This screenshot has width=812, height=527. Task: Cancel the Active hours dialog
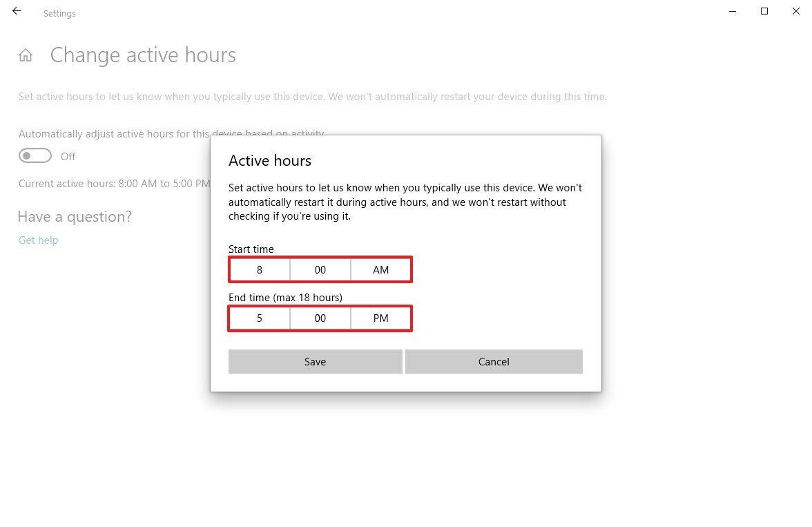tap(494, 361)
